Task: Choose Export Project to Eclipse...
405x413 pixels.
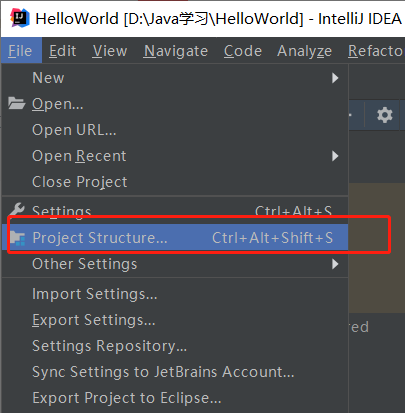Action: tap(175, 398)
